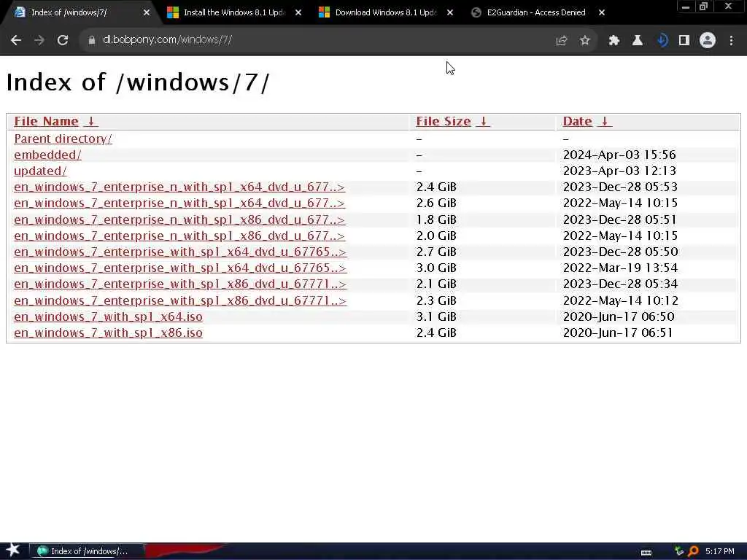Close the Index of /windows/7/ tab
747x560 pixels.
[x=146, y=13]
